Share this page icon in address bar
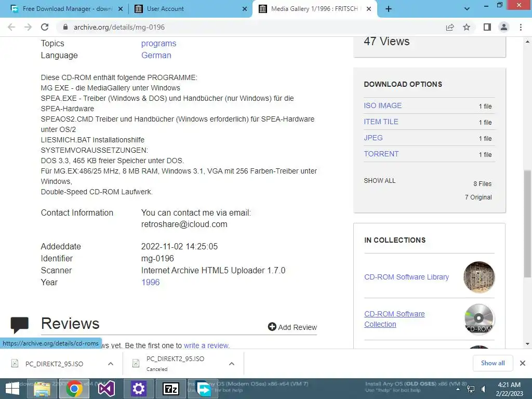Image resolution: width=532 pixels, height=399 pixels. click(450, 27)
